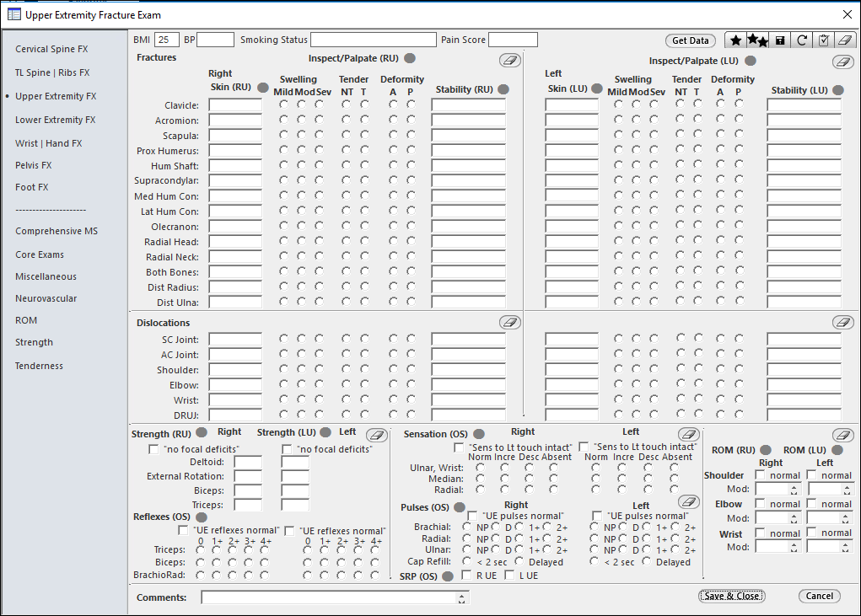Click the BMI input field
Viewport: 861px width, 616px height.
pos(166,40)
